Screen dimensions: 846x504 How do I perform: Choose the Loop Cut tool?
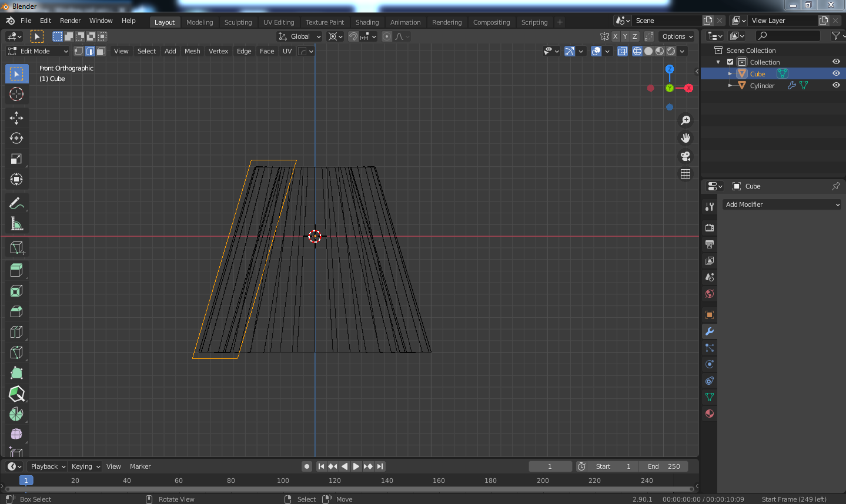[16, 332]
